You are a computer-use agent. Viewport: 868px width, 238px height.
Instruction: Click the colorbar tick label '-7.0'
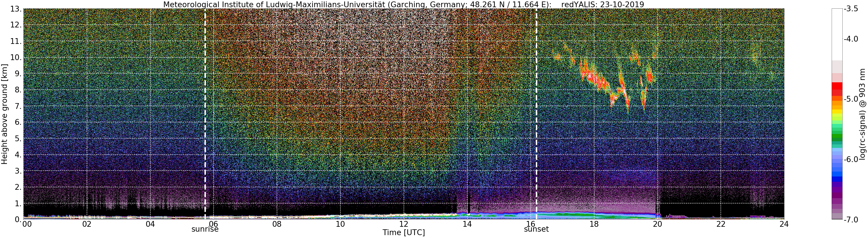click(x=851, y=220)
